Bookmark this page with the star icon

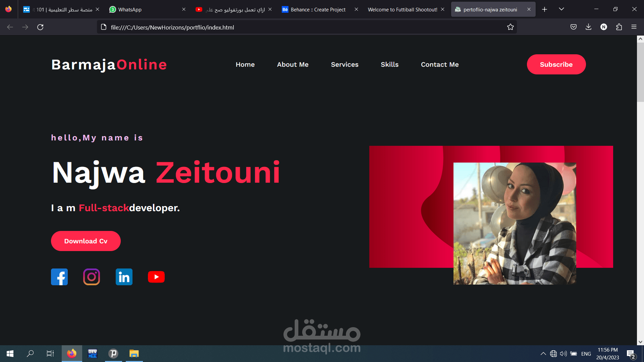[x=510, y=27]
